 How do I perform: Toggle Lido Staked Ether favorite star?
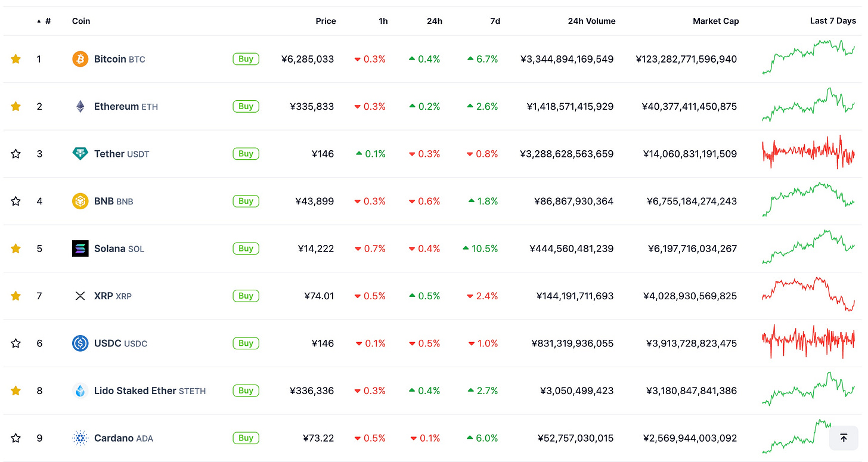click(x=16, y=390)
